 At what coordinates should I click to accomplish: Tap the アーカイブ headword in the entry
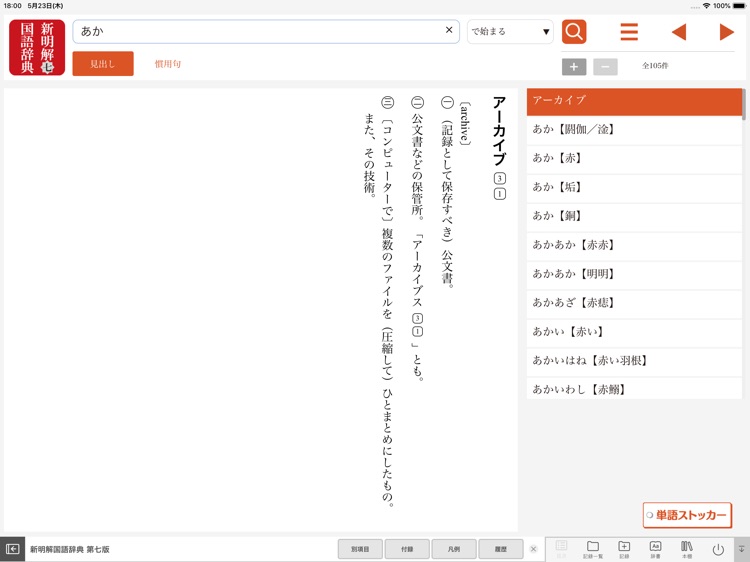point(499,131)
